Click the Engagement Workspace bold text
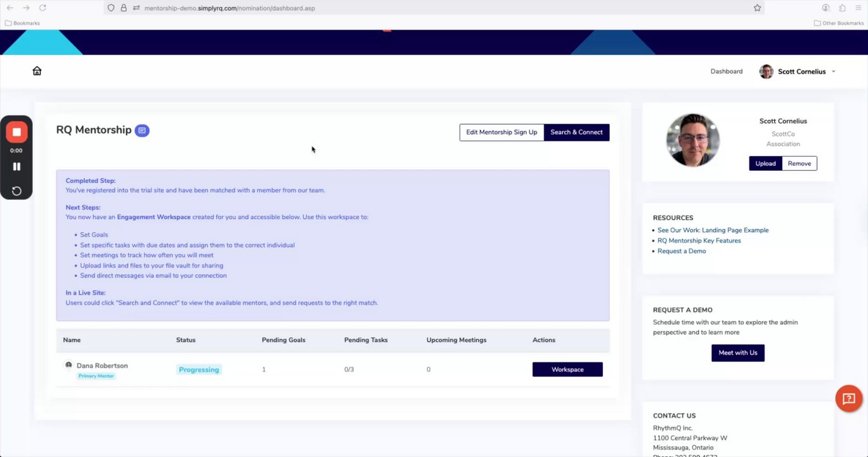 (x=153, y=217)
